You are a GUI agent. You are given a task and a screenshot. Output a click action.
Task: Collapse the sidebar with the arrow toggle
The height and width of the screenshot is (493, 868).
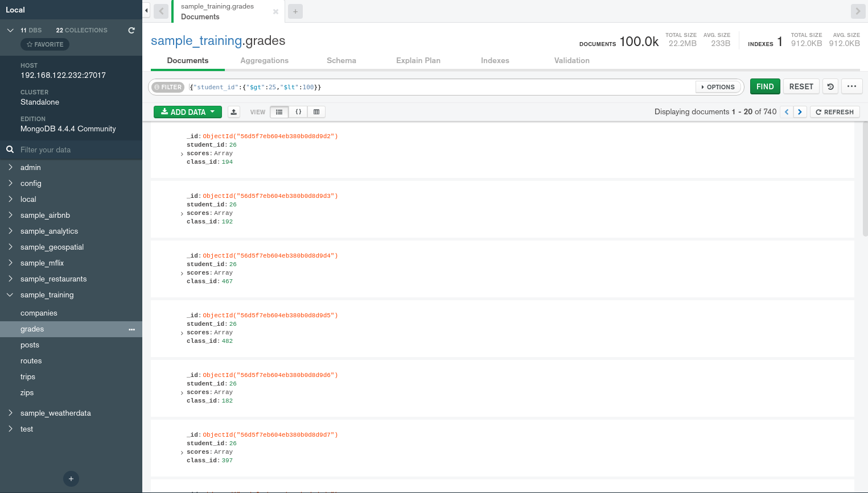(146, 11)
